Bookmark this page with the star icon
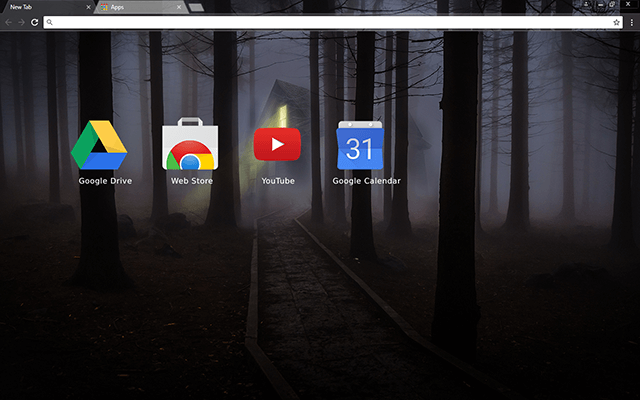Screen dimensions: 640x400 click(617, 21)
